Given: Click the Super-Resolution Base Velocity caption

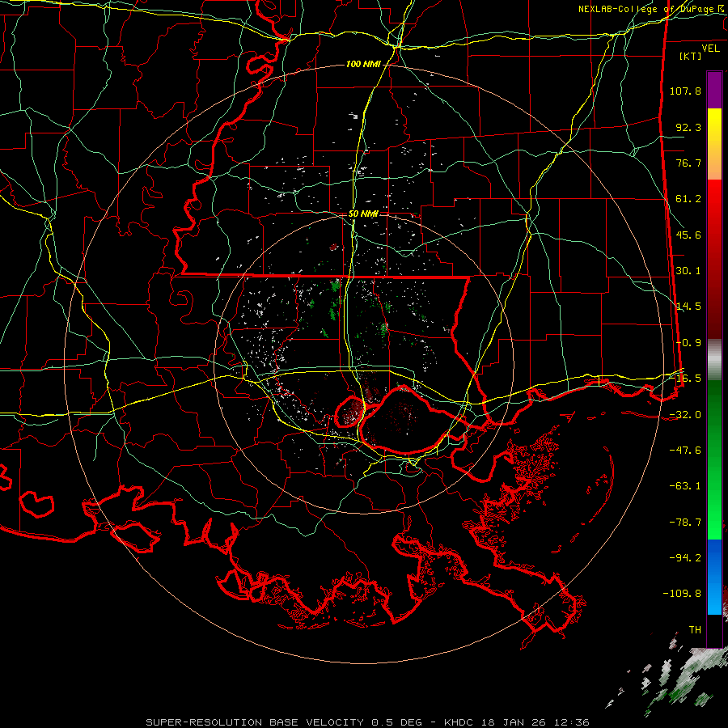Looking at the screenshot, I should [368, 722].
